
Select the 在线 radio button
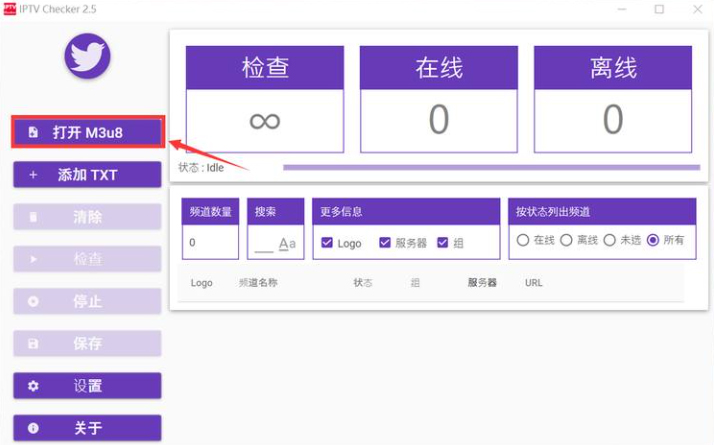pyautogui.click(x=522, y=241)
